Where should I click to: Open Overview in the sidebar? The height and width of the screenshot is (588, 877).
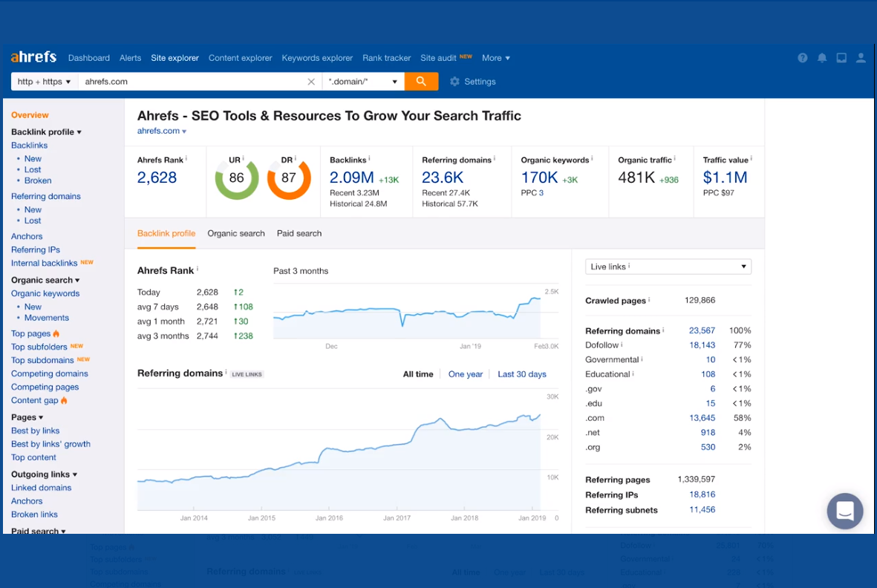point(30,115)
